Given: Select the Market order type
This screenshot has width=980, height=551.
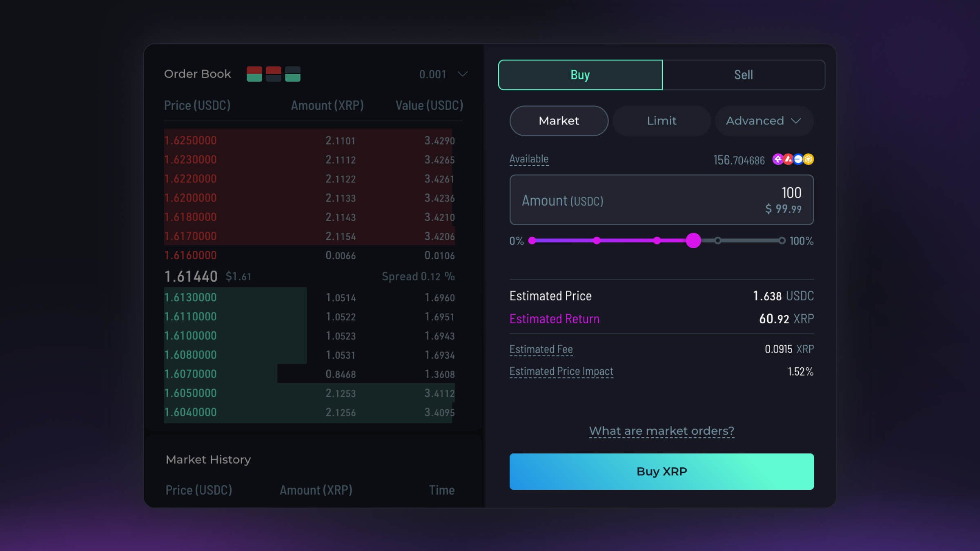Looking at the screenshot, I should click(x=559, y=121).
